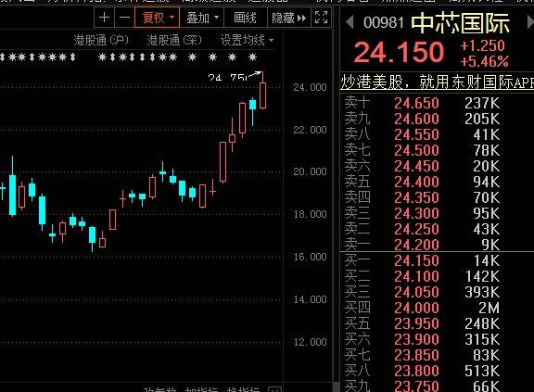This screenshot has height=392, width=534.
Task: Toggle 港股通 (深) indicator
Action: point(174,40)
